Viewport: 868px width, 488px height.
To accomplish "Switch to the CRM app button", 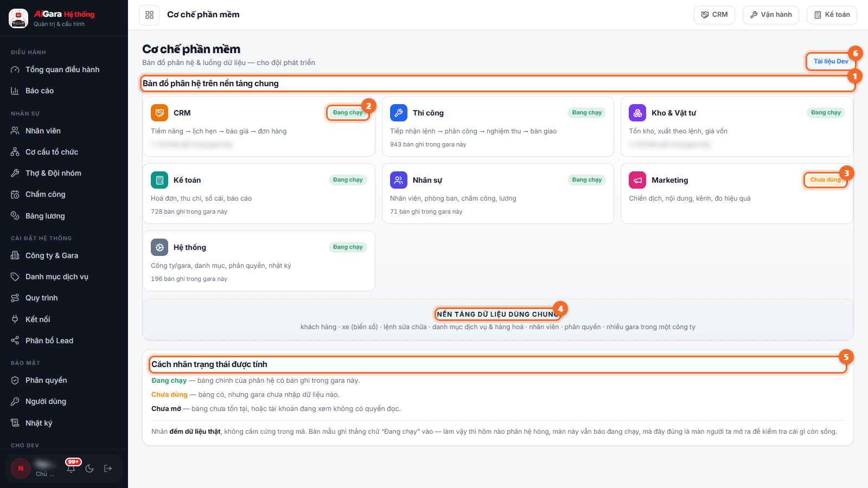I will (x=714, y=15).
